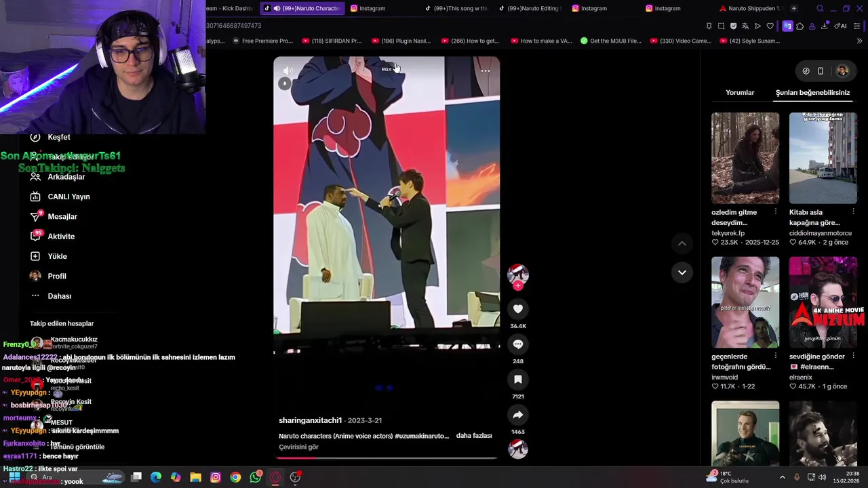Open 'Free Premiere Pro...' bookmark
Image resolution: width=868 pixels, height=488 pixels.
coord(262,41)
